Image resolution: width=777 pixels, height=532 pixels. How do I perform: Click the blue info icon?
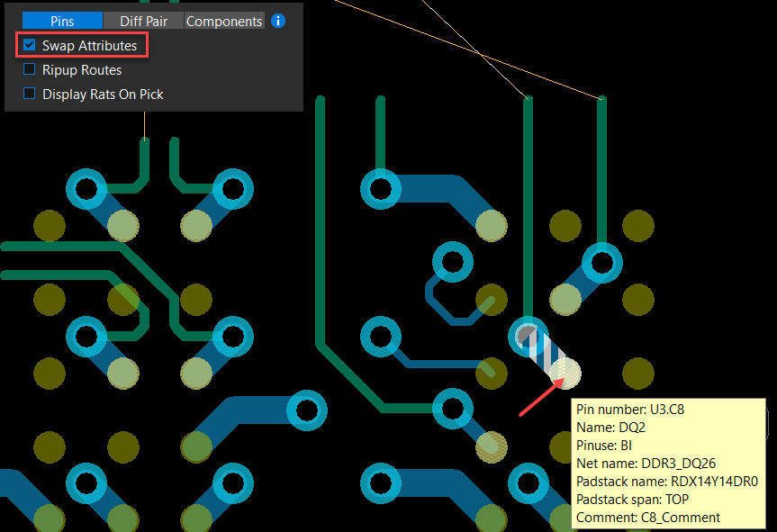pyautogui.click(x=278, y=21)
